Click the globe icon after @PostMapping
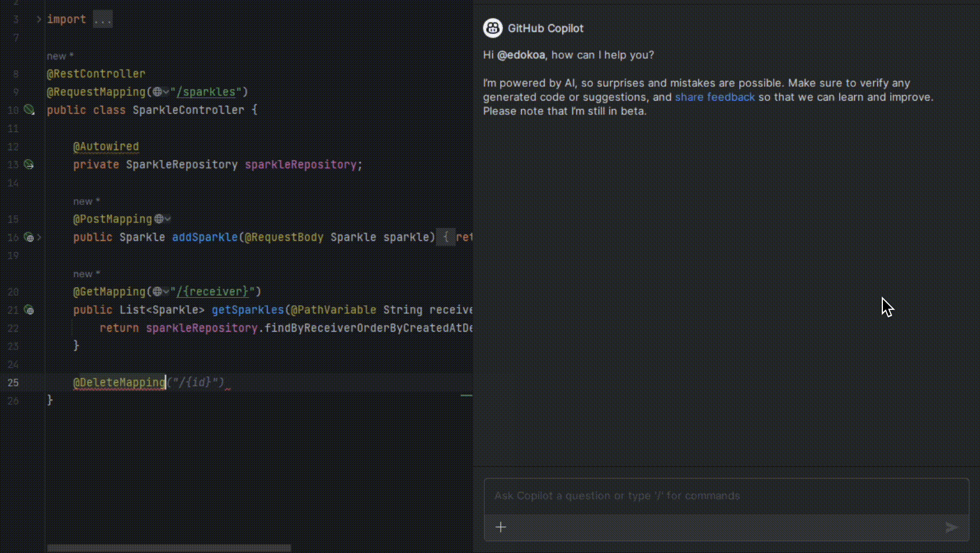980x553 pixels. (159, 219)
